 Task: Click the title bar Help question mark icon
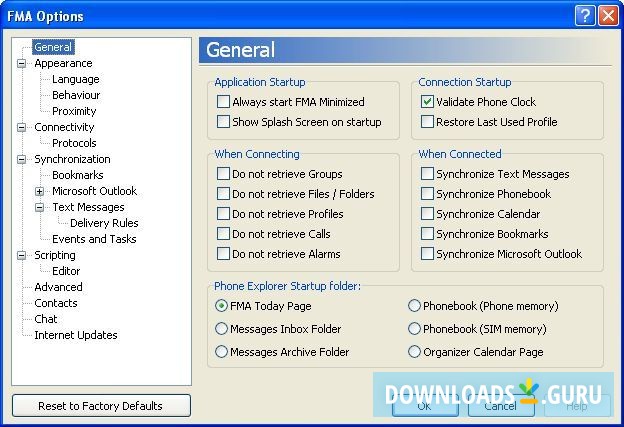585,16
